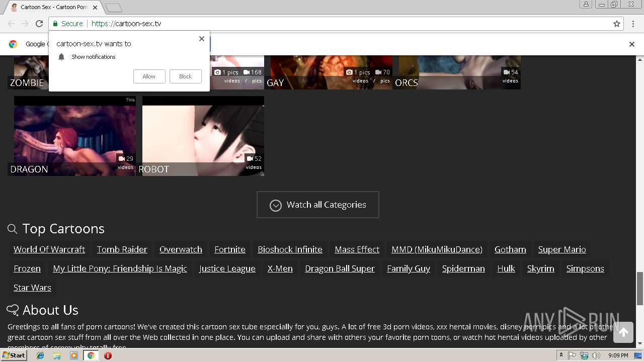Open the Chrome three-dot menu
The height and width of the screenshot is (362, 644).
633,24
